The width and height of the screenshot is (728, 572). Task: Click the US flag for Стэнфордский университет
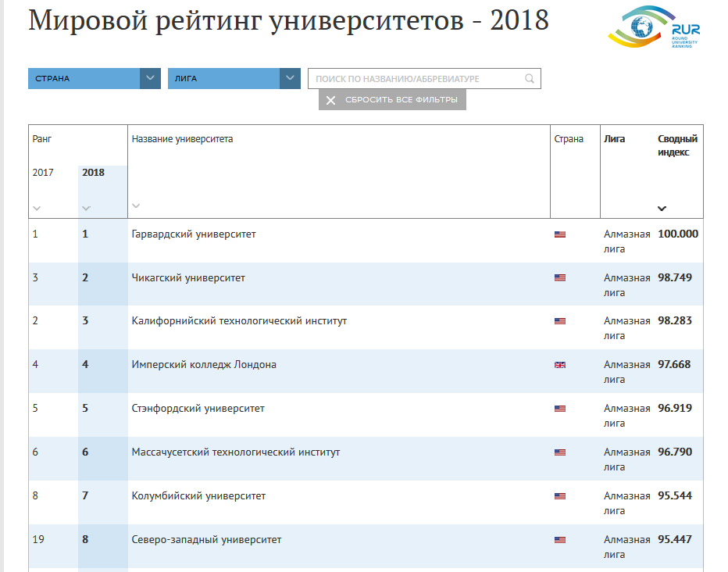(x=560, y=409)
